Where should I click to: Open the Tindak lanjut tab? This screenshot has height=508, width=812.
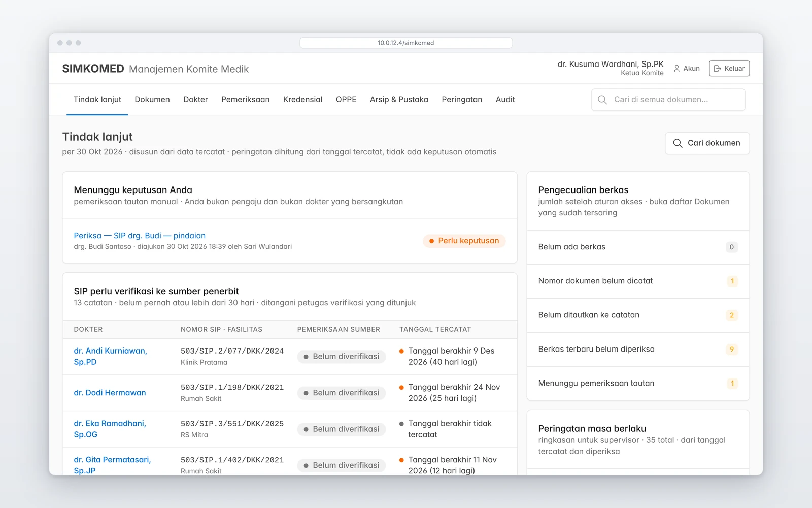click(x=97, y=100)
